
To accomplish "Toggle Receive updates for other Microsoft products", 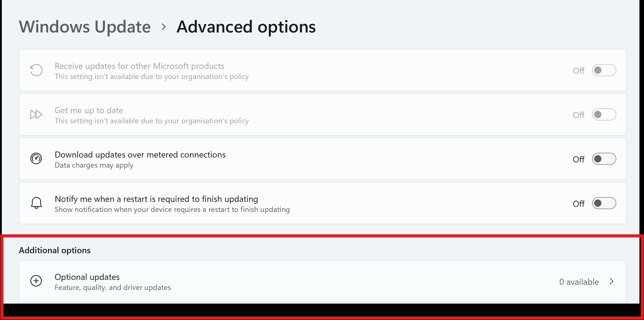I will pos(604,70).
